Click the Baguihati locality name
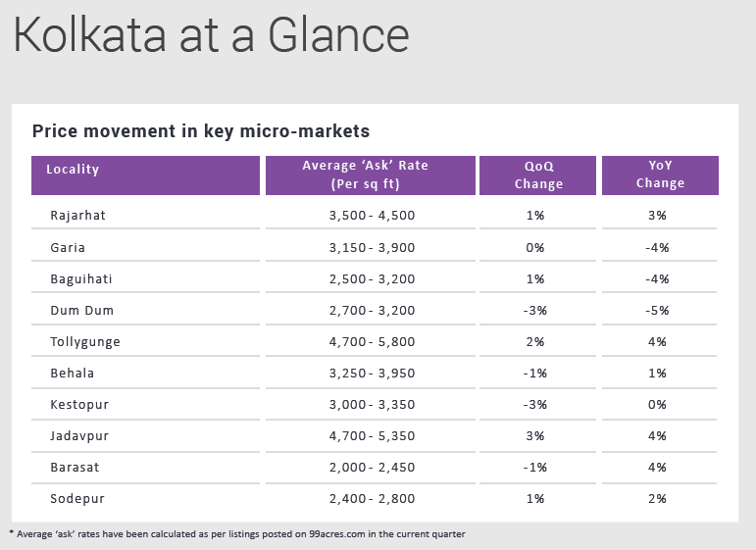 pos(81,278)
